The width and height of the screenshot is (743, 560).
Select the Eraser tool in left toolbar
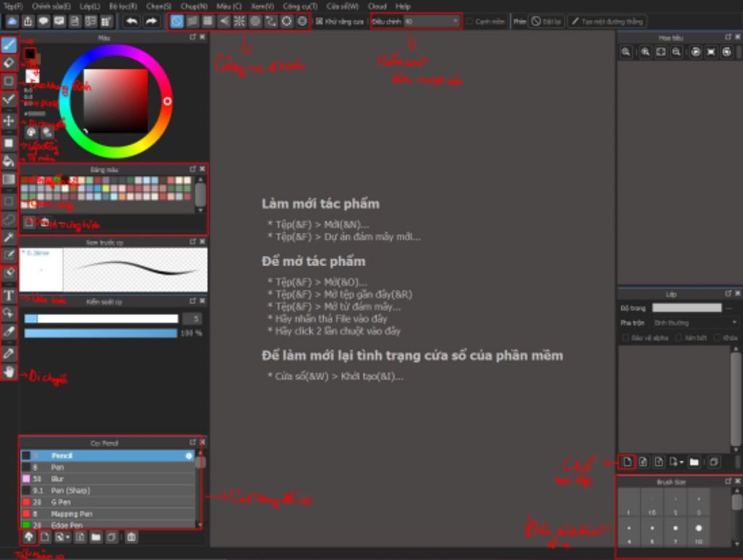pos(9,62)
